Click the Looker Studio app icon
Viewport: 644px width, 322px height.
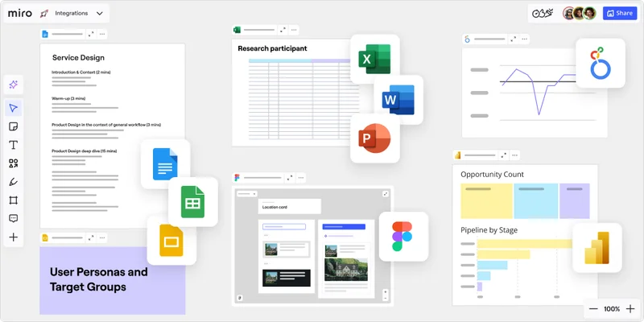pyautogui.click(x=600, y=64)
